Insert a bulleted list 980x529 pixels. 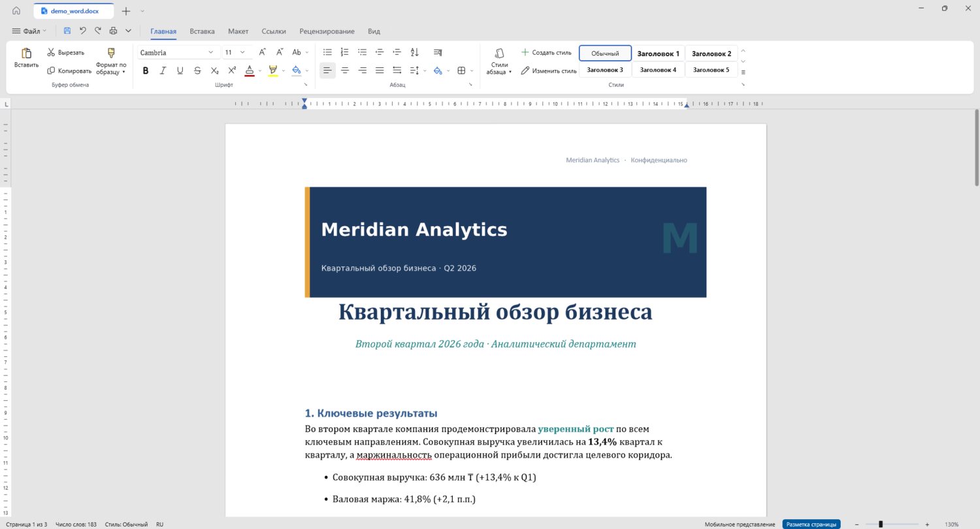tap(327, 52)
